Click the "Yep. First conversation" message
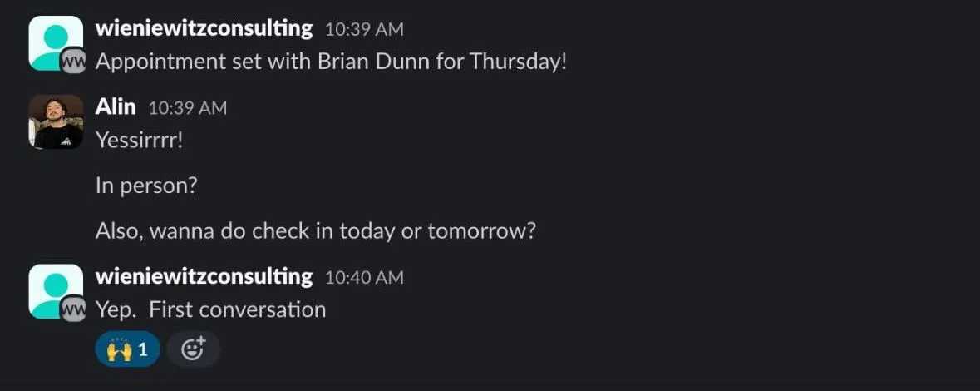 click(210, 309)
